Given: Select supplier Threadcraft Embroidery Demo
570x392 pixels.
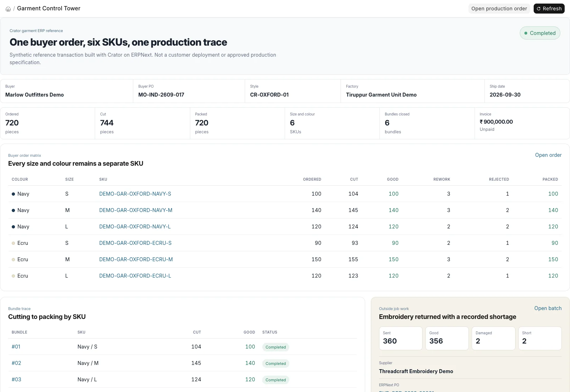Looking at the screenshot, I should pyautogui.click(x=416, y=371).
